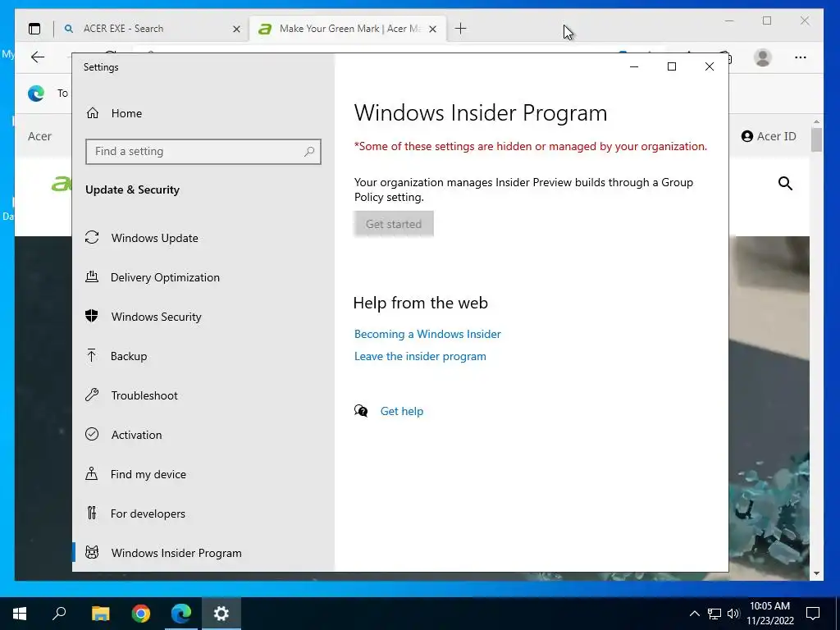840x630 pixels.
Task: Click the Get help link
Action: click(402, 411)
